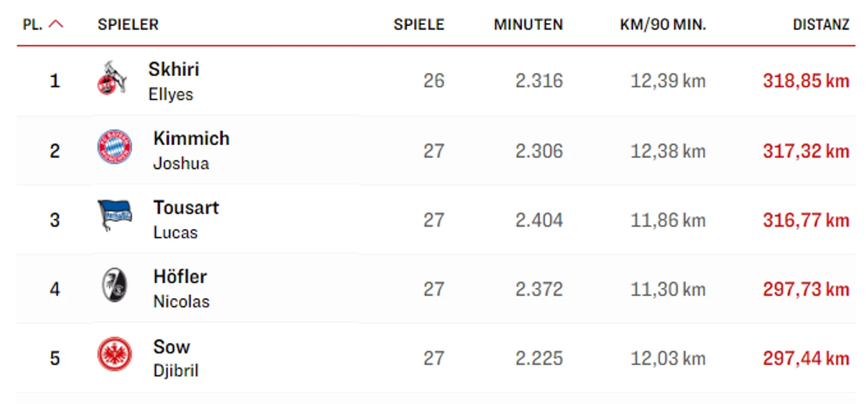Click the Hertha BSC flag logo
The width and height of the screenshot is (868, 404).
(x=115, y=215)
